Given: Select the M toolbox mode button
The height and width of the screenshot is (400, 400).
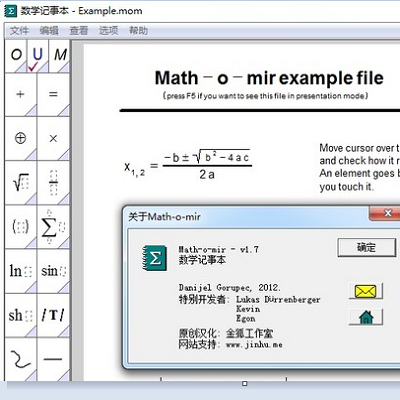Looking at the screenshot, I should 59,56.
